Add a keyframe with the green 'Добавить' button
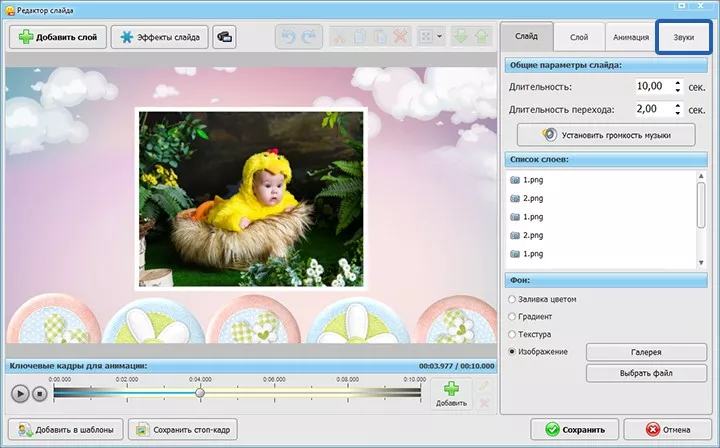 click(x=451, y=393)
